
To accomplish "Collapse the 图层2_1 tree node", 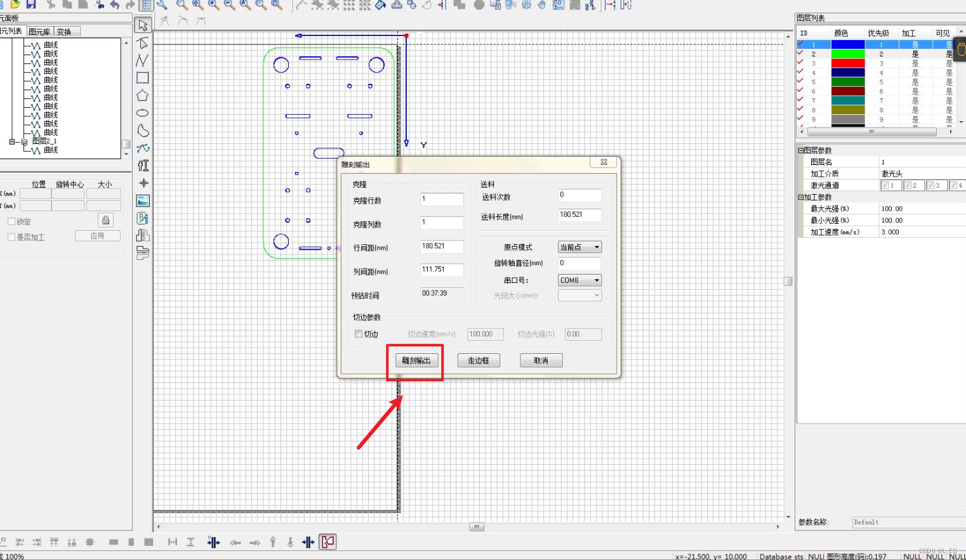I will tap(11, 141).
